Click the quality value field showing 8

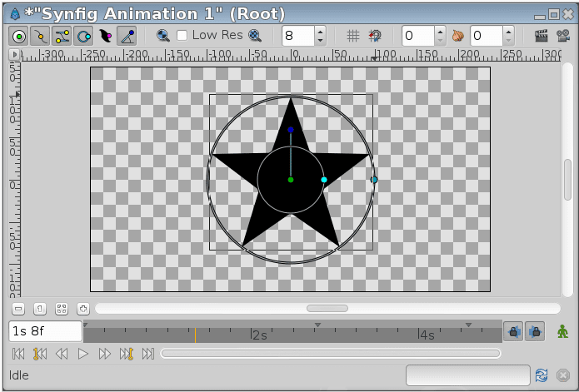pyautogui.click(x=298, y=36)
